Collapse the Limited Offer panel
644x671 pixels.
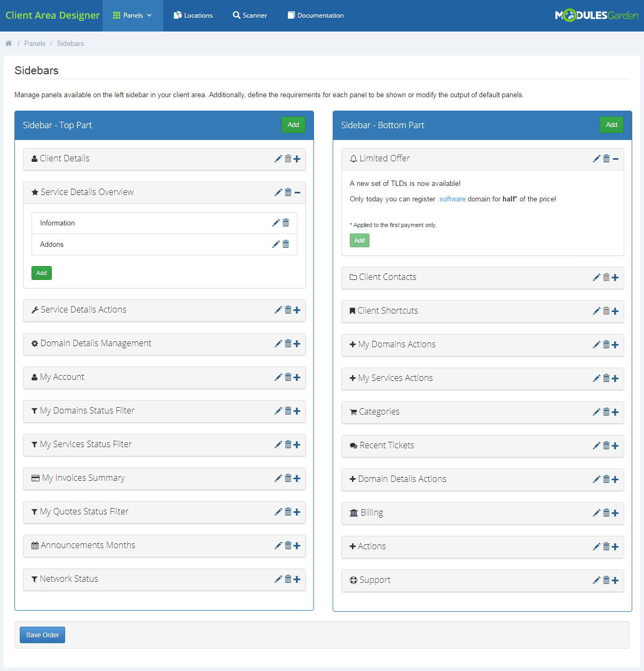616,159
